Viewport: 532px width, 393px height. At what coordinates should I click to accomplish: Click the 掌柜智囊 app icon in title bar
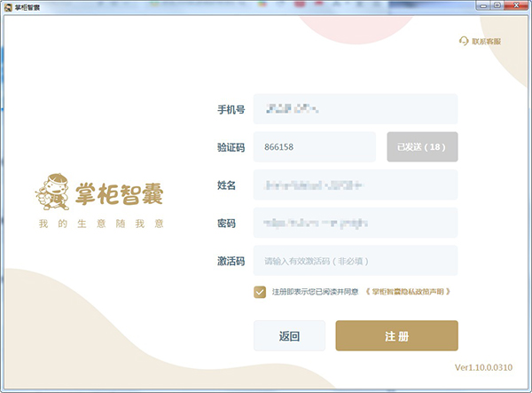[x=8, y=7]
